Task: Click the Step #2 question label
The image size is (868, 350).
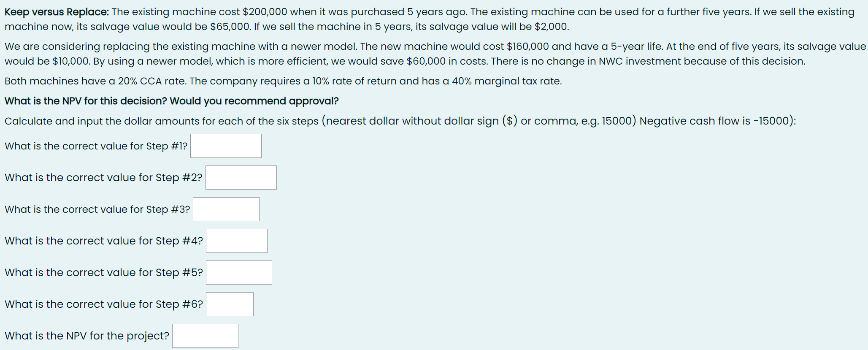Action: [103, 177]
